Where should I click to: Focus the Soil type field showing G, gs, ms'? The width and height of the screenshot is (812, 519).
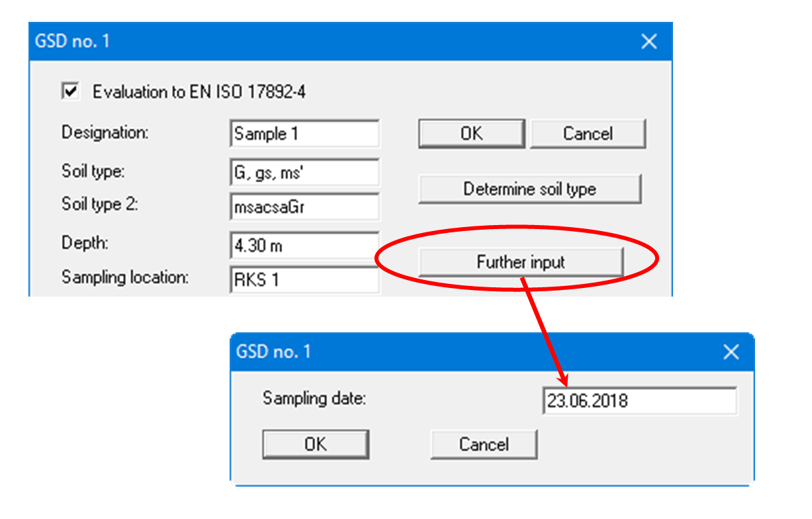click(x=304, y=172)
